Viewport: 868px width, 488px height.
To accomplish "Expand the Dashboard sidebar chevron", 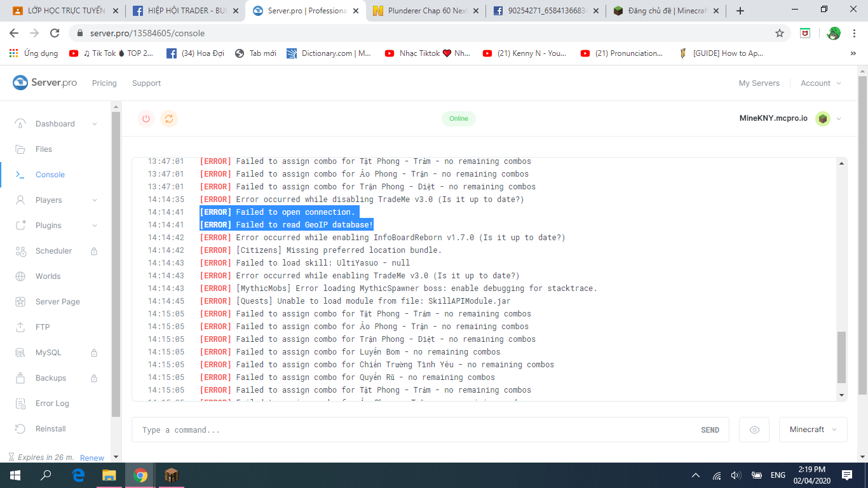I will pyautogui.click(x=95, y=124).
